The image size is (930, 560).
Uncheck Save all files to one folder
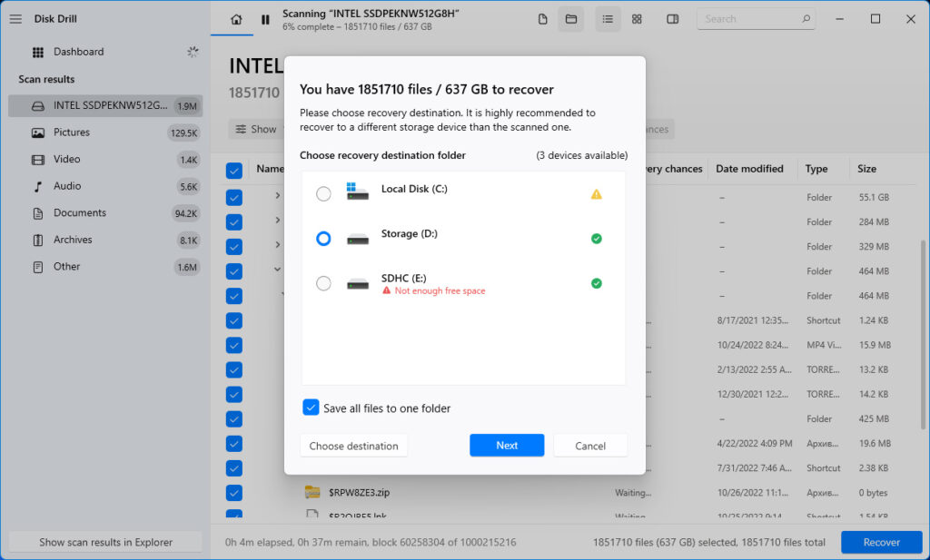(312, 408)
